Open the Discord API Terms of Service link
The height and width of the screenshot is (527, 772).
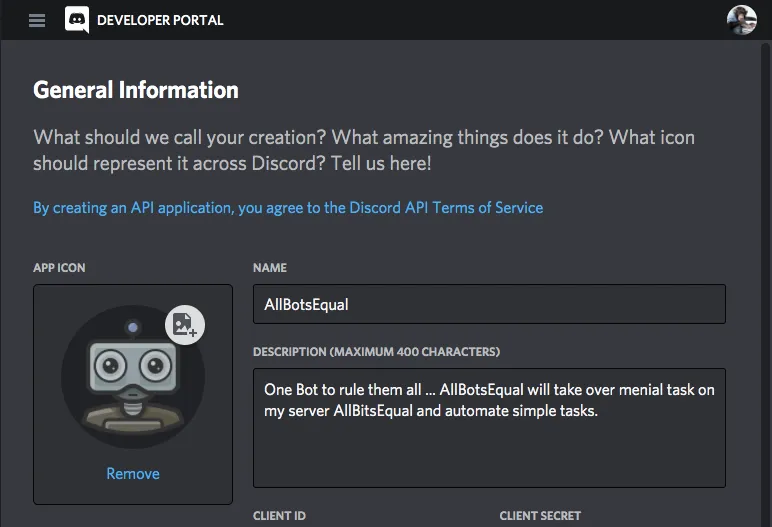click(288, 208)
